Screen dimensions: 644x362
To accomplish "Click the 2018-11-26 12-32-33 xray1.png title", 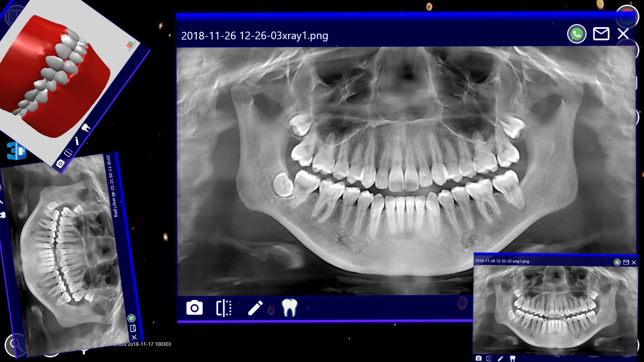I will tap(502, 261).
